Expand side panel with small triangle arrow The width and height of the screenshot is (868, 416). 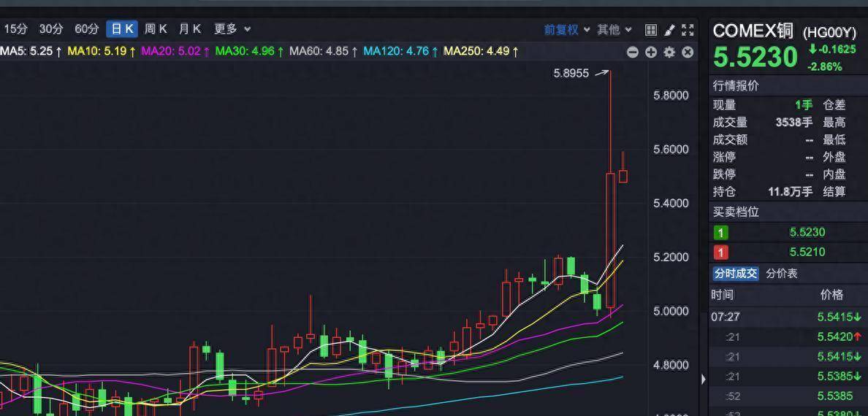point(704,380)
